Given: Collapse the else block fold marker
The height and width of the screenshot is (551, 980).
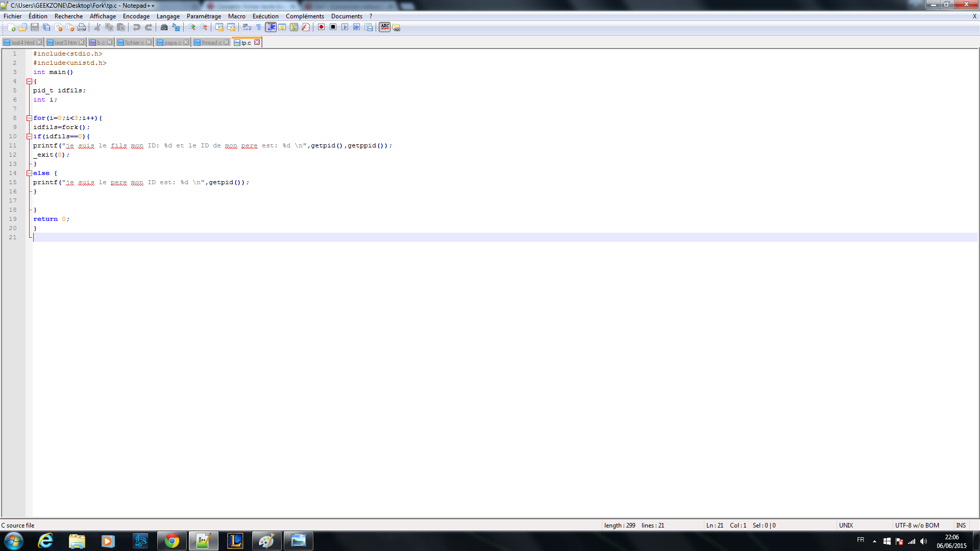Looking at the screenshot, I should 29,173.
